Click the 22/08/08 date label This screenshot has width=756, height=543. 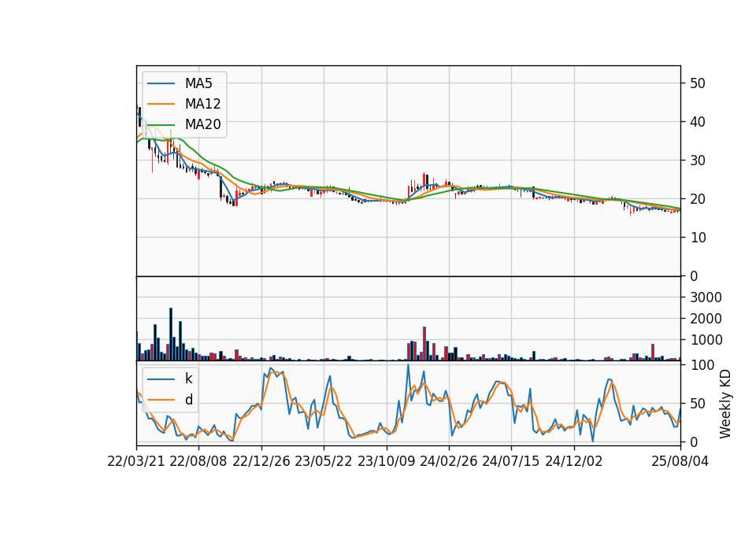198,461
